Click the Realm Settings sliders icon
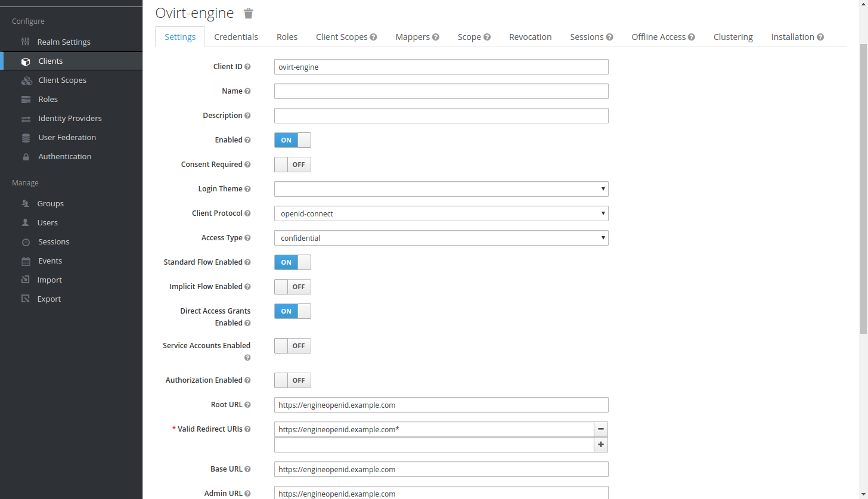The height and width of the screenshot is (499, 868). click(x=25, y=42)
